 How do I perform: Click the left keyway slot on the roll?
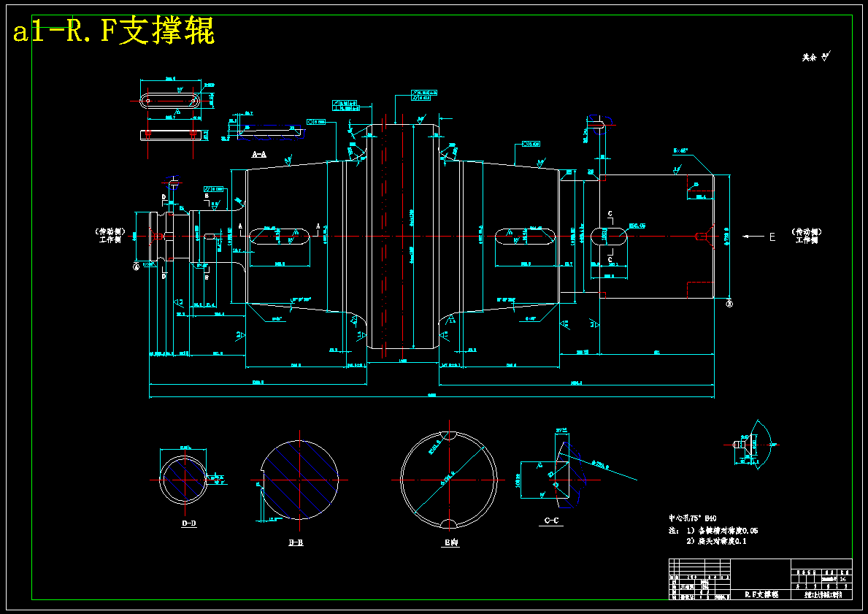pos(280,237)
